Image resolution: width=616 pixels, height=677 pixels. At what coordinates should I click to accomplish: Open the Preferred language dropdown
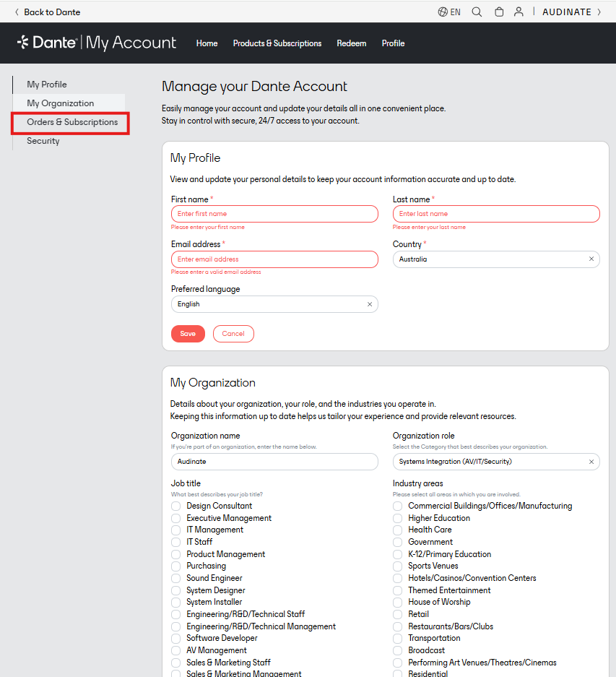tap(274, 304)
